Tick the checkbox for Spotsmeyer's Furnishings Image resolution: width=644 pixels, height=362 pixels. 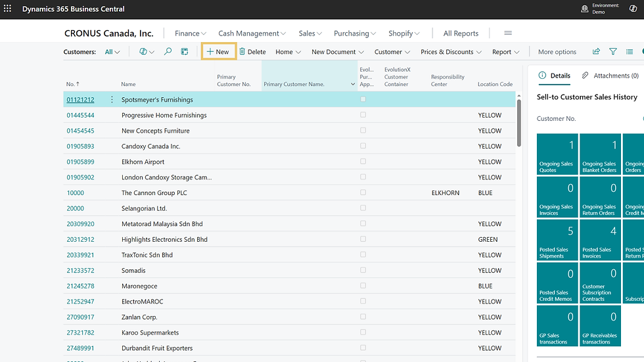pyautogui.click(x=363, y=99)
